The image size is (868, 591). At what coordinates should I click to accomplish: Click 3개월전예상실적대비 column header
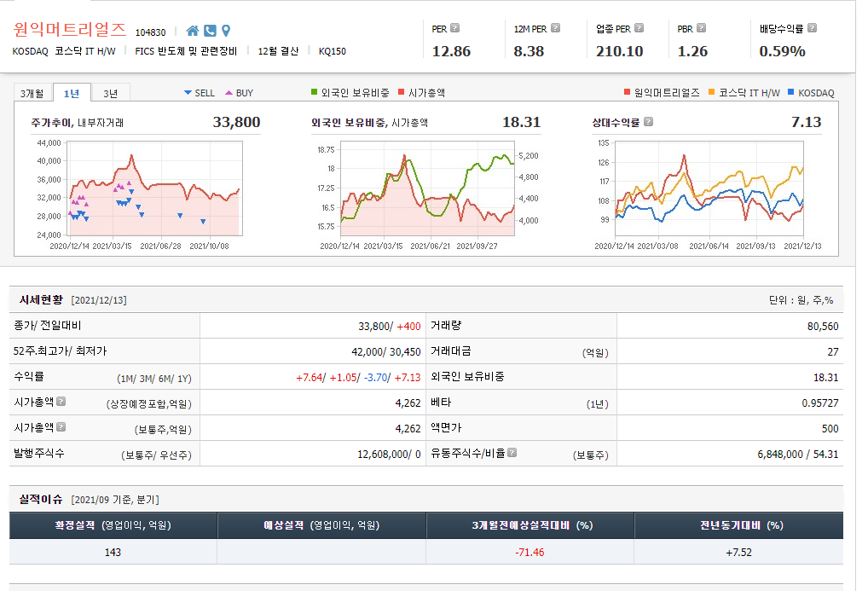(x=532, y=525)
